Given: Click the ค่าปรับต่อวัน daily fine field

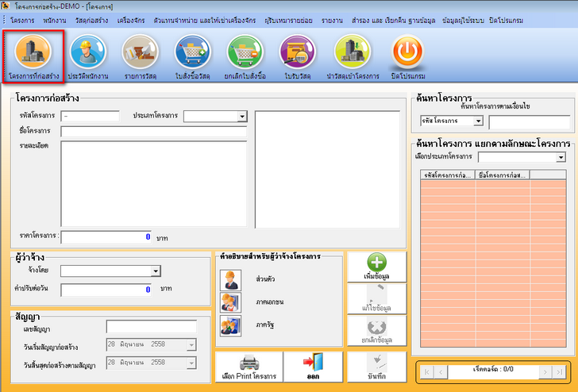Looking at the screenshot, I should click(106, 290).
